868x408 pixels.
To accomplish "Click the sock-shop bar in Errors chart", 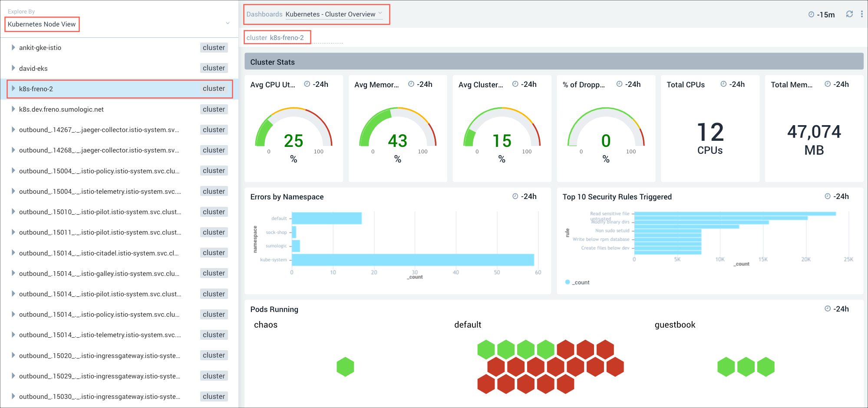I will [x=294, y=232].
